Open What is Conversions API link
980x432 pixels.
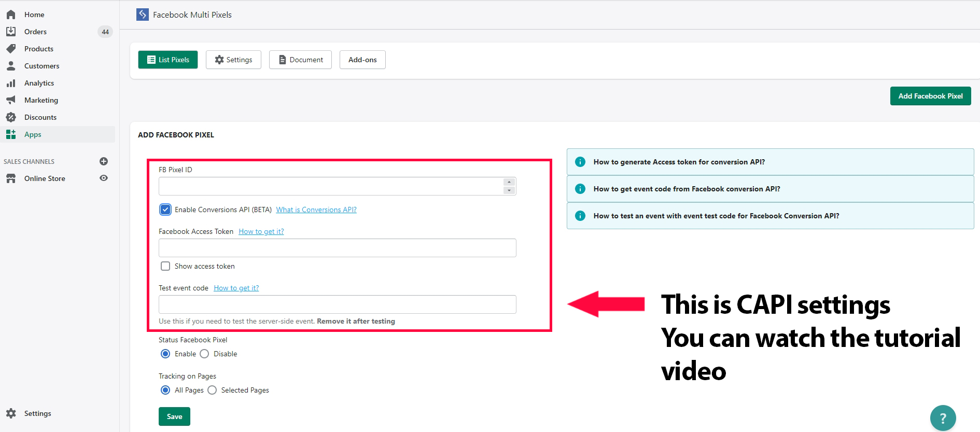316,210
